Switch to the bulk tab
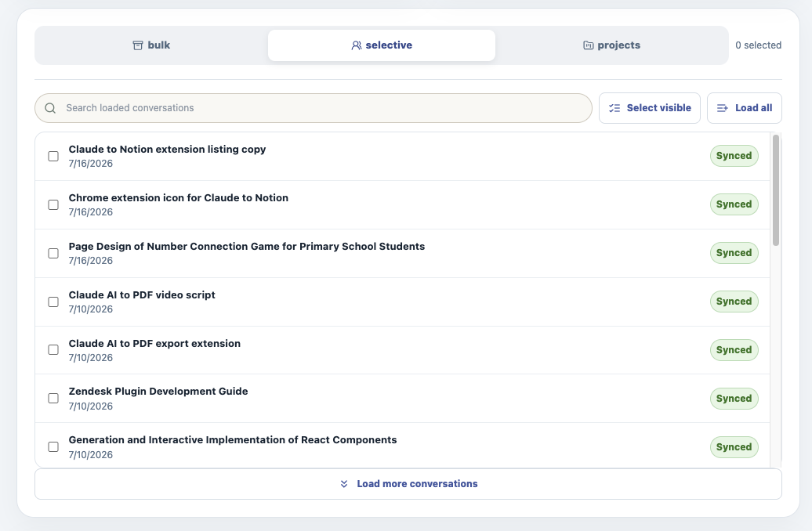This screenshot has height=531, width=812. [151, 45]
